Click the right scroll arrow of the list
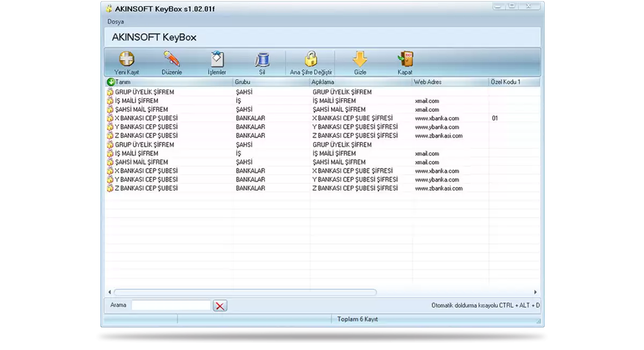This screenshot has height=350, width=644. (x=535, y=292)
